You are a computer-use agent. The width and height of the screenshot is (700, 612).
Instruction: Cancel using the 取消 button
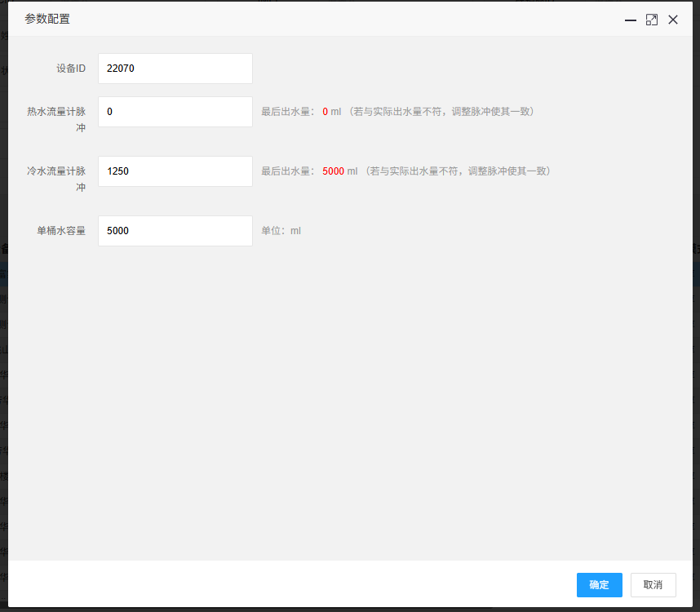(653, 585)
